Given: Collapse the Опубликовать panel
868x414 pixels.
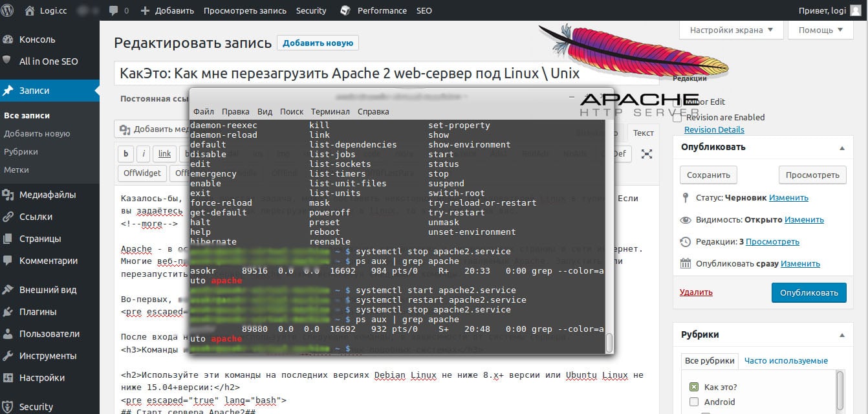Looking at the screenshot, I should point(842,147).
